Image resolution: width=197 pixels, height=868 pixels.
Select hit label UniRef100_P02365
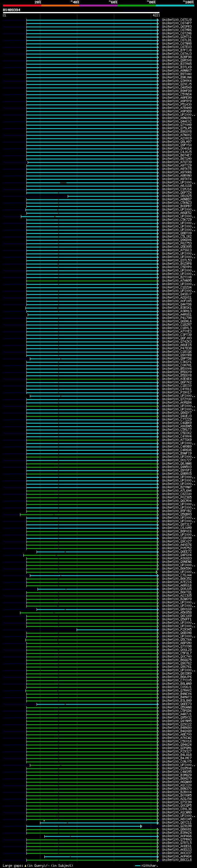click(x=177, y=497)
